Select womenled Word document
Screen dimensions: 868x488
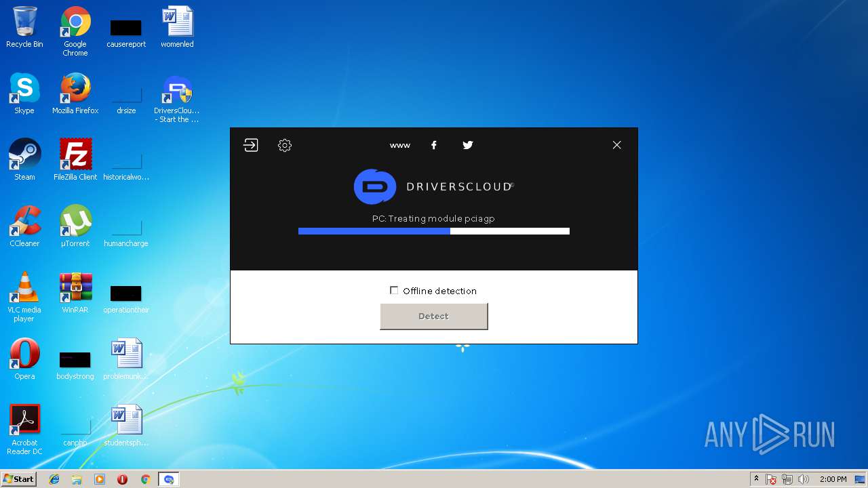pyautogui.click(x=177, y=27)
